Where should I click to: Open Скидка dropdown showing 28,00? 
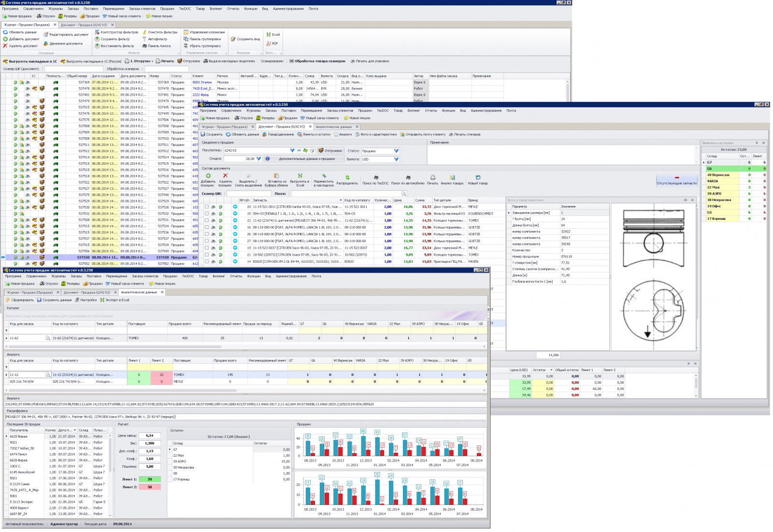(258, 159)
